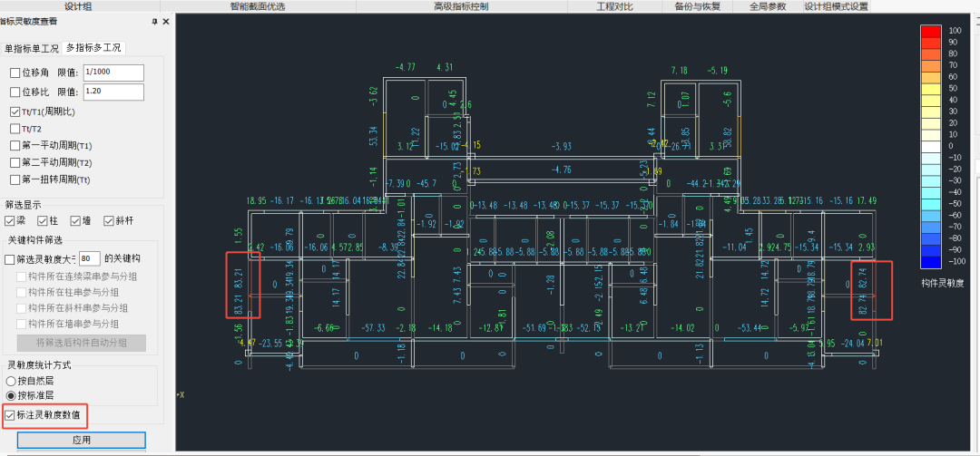The width and height of the screenshot is (980, 456).
Task: Click the red 100 swatch in the legend
Action: coord(930,32)
